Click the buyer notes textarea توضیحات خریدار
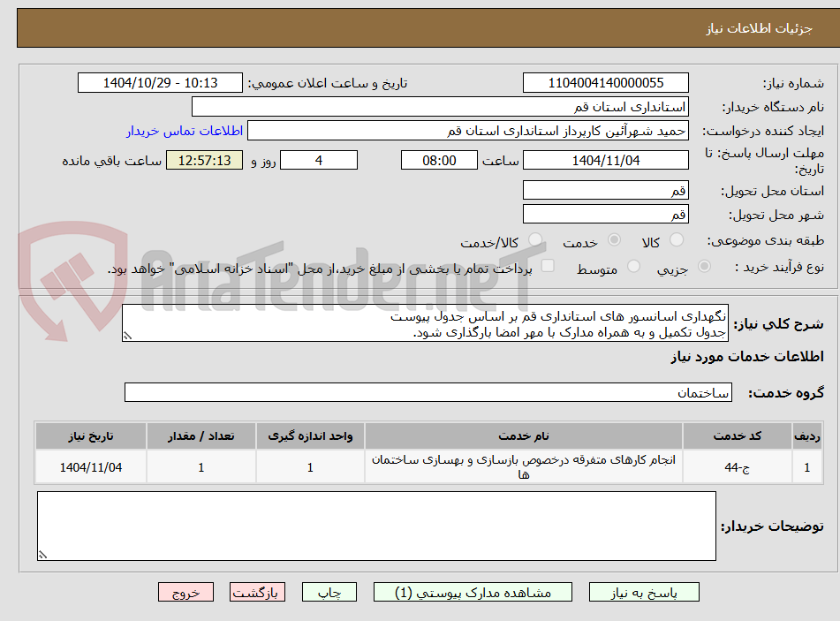The width and height of the screenshot is (840, 621). [x=376, y=526]
